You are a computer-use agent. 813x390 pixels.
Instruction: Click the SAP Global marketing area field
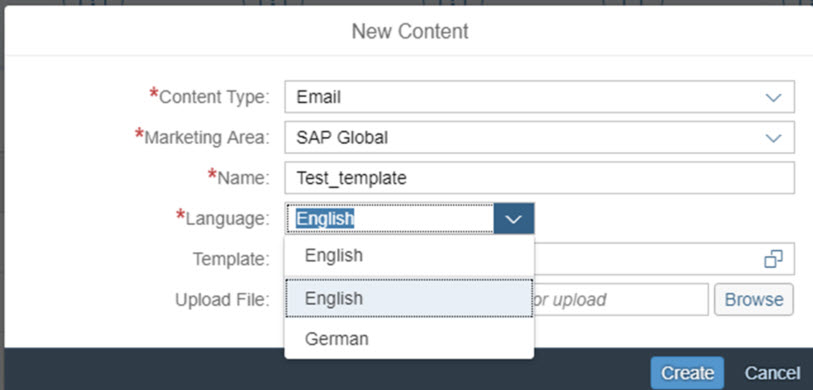pyautogui.click(x=539, y=137)
